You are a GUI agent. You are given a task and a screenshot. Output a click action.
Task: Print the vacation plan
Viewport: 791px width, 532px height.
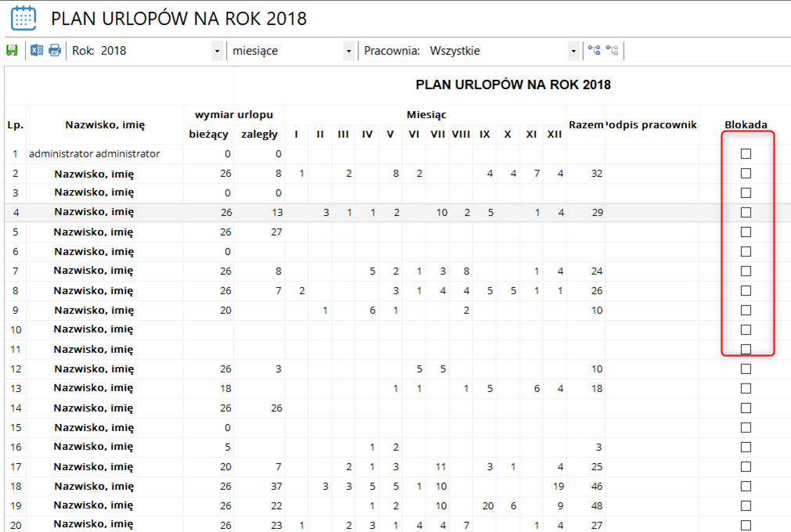point(55,50)
